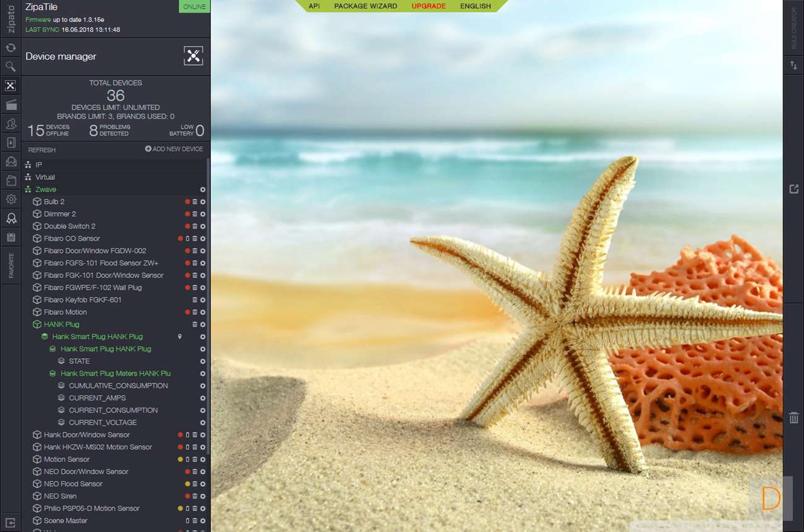Expand the Virtual network node
The width and height of the screenshot is (804, 532).
click(45, 177)
